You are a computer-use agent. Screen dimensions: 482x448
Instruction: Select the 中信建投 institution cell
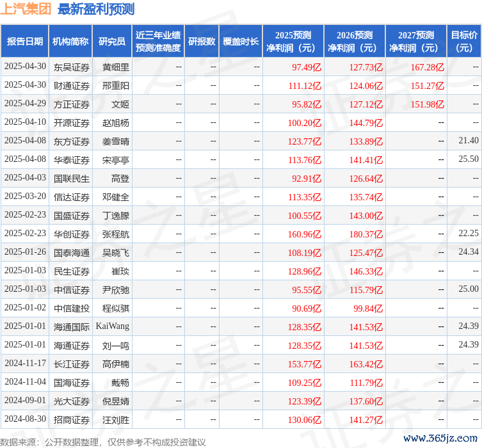(71, 308)
